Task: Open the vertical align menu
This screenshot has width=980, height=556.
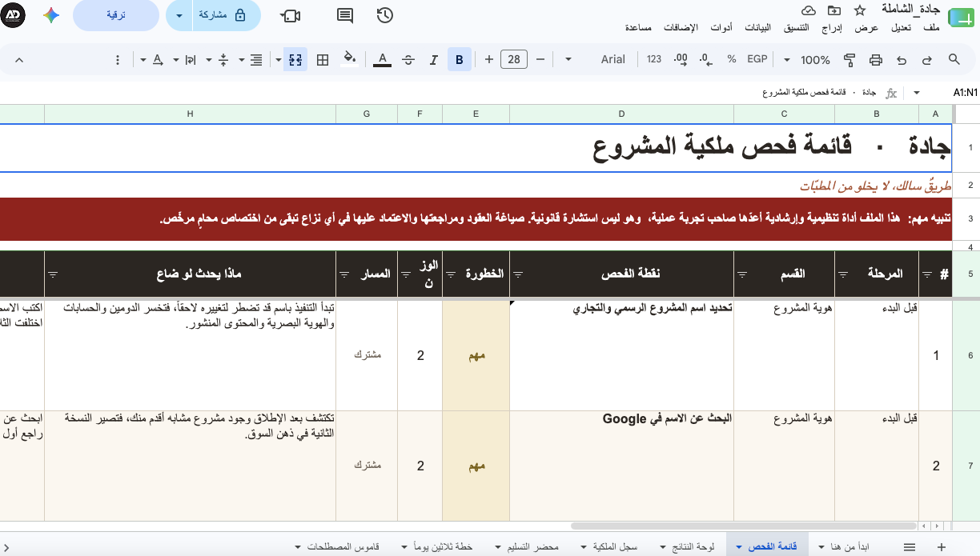Action: tap(223, 59)
